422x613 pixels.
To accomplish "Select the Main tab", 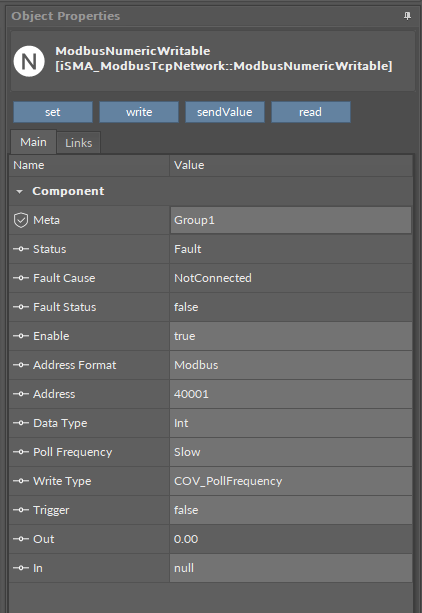I will [33, 142].
